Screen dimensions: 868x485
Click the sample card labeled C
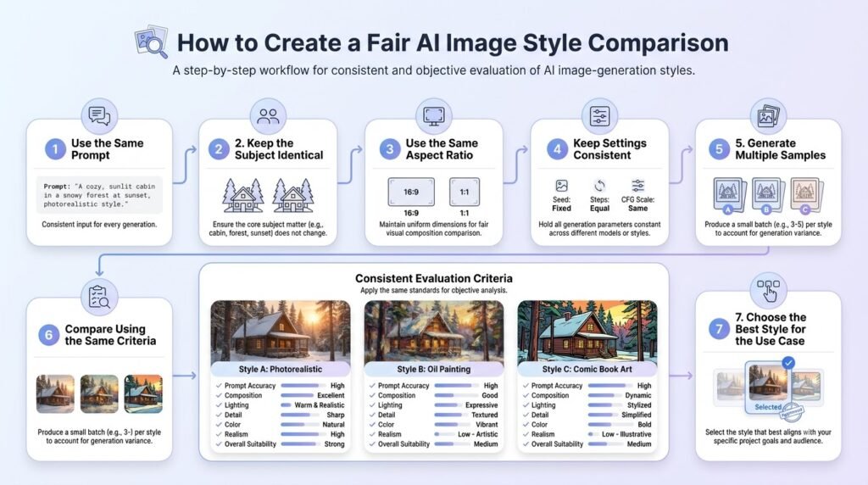click(806, 195)
